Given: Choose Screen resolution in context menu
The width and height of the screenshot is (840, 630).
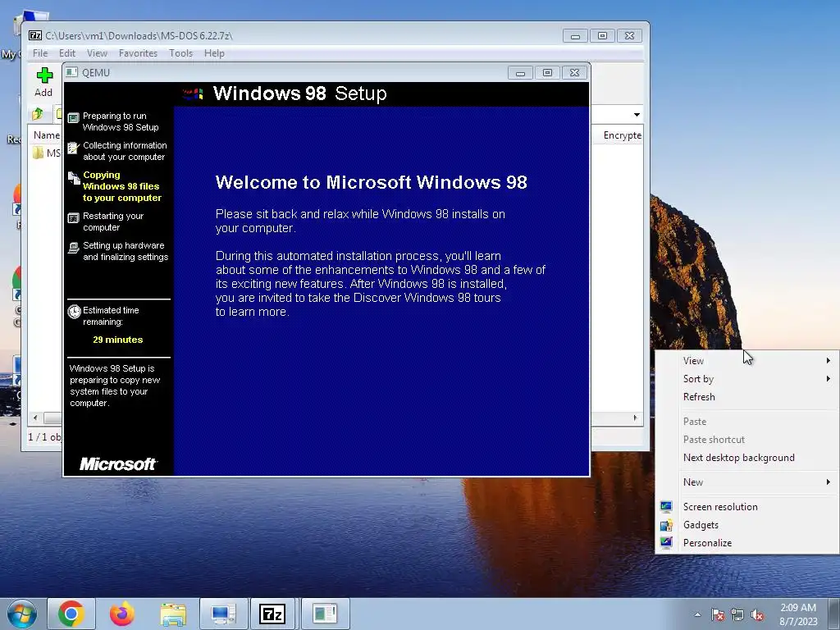Looking at the screenshot, I should tap(747, 507).
